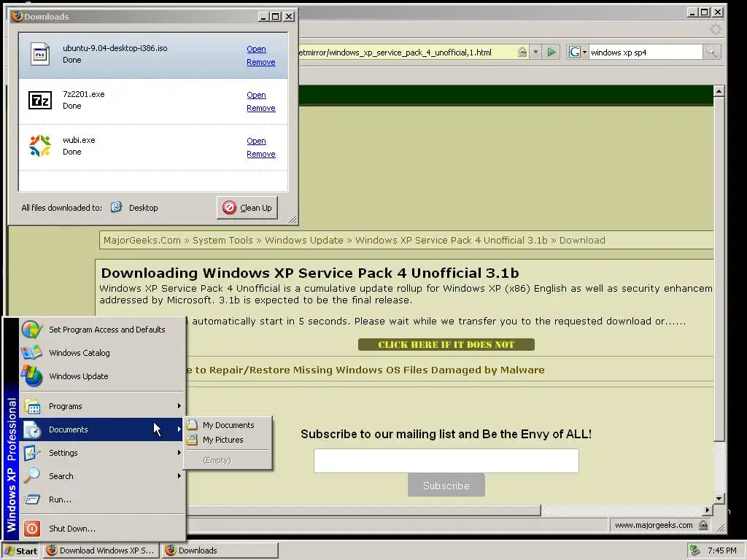Click the My Pictures folder icon in submenu
The width and height of the screenshot is (747, 560).
(x=192, y=440)
